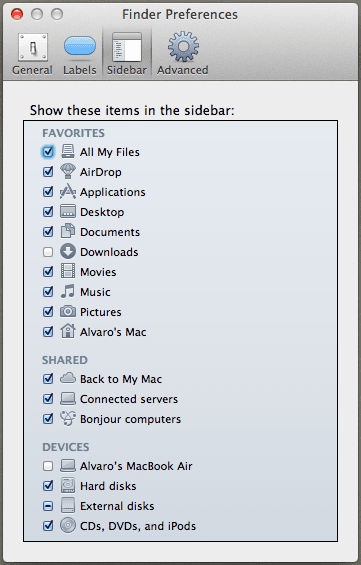
Task: Click the Back to My Mac cloud icon
Action: (68, 378)
